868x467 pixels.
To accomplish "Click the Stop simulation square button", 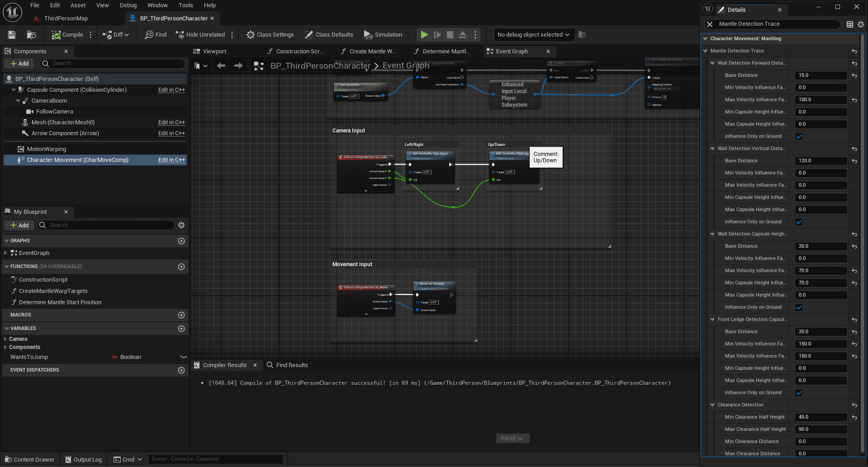I will pyautogui.click(x=450, y=35).
